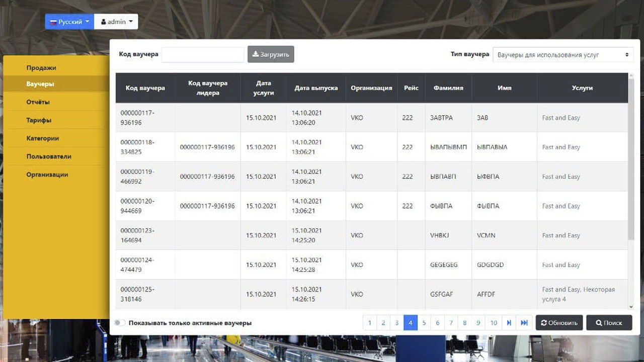
Task: Expand the admin account menu
Action: click(x=116, y=21)
